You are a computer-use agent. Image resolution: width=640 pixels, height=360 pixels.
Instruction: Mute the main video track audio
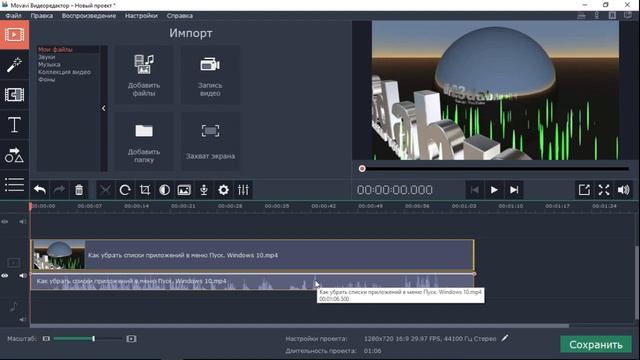click(22, 276)
